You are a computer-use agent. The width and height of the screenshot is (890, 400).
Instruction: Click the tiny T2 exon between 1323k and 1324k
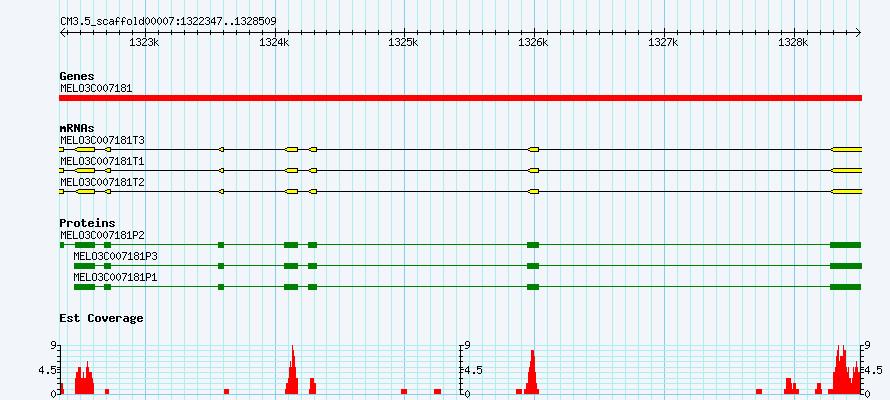click(221, 192)
